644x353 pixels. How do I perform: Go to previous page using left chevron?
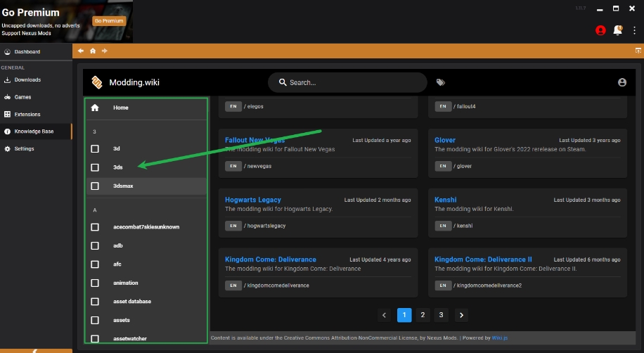[x=385, y=315]
